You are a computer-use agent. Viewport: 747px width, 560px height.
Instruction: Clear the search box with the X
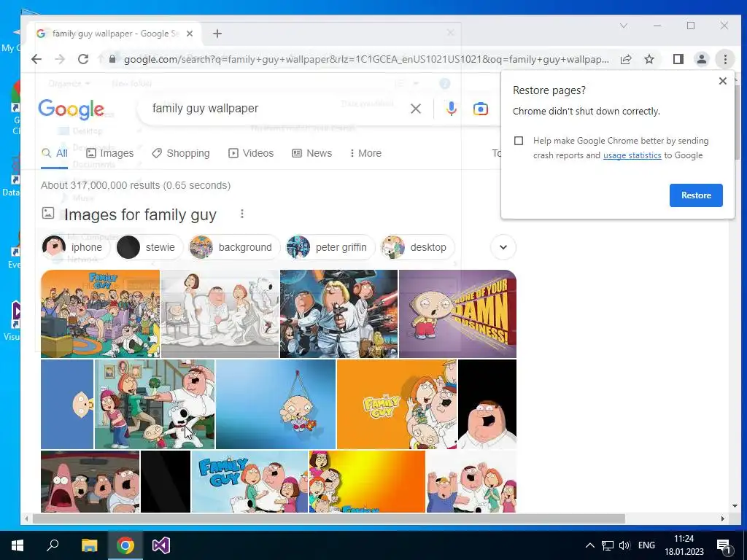click(x=415, y=109)
